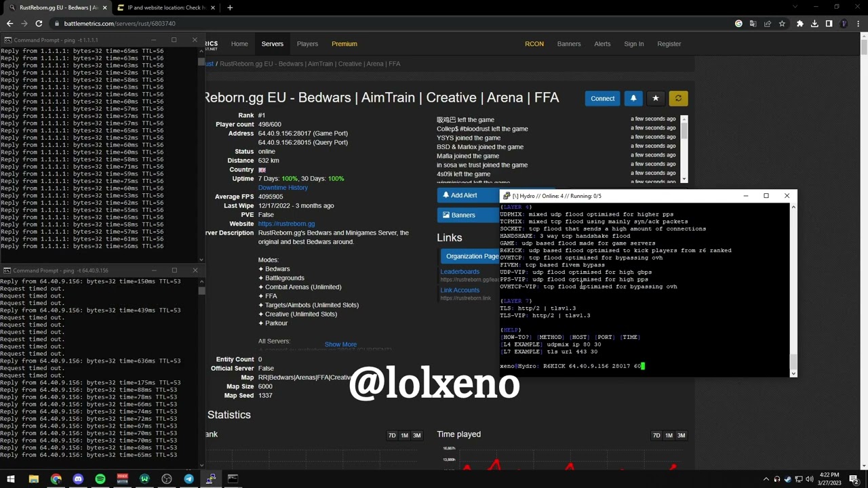Click the bell alert icon beside Connect
868x488 pixels.
coord(633,98)
